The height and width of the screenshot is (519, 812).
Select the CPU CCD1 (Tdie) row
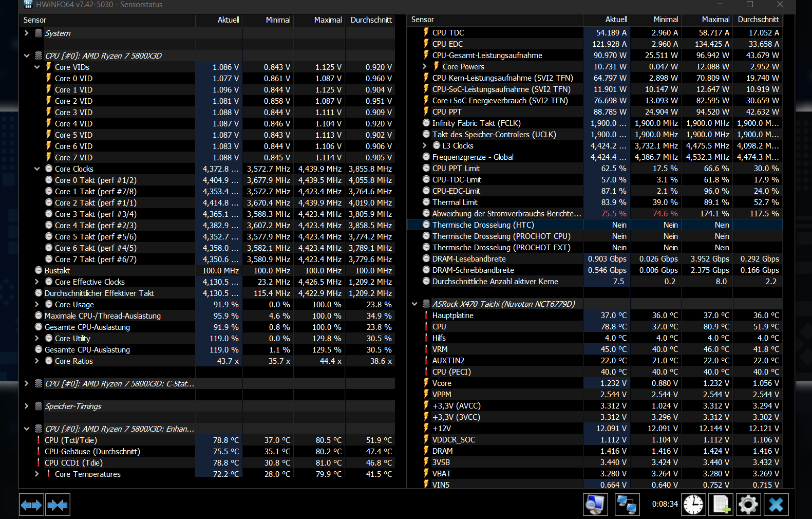207,462
